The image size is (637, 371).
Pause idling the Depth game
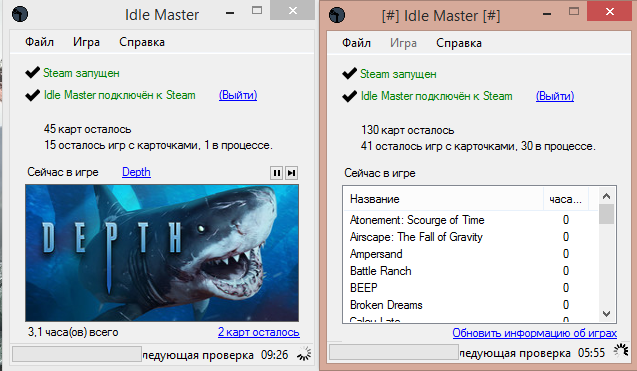(x=277, y=173)
